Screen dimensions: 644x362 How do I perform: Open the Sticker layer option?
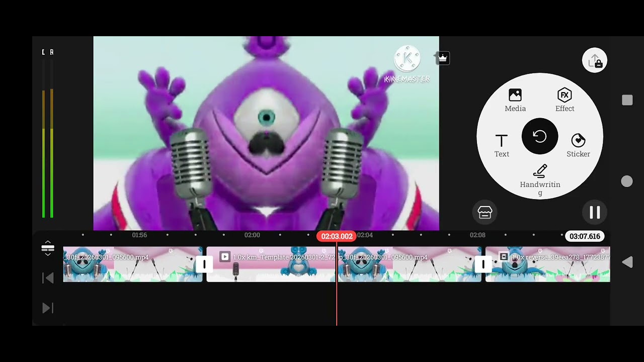(x=578, y=146)
